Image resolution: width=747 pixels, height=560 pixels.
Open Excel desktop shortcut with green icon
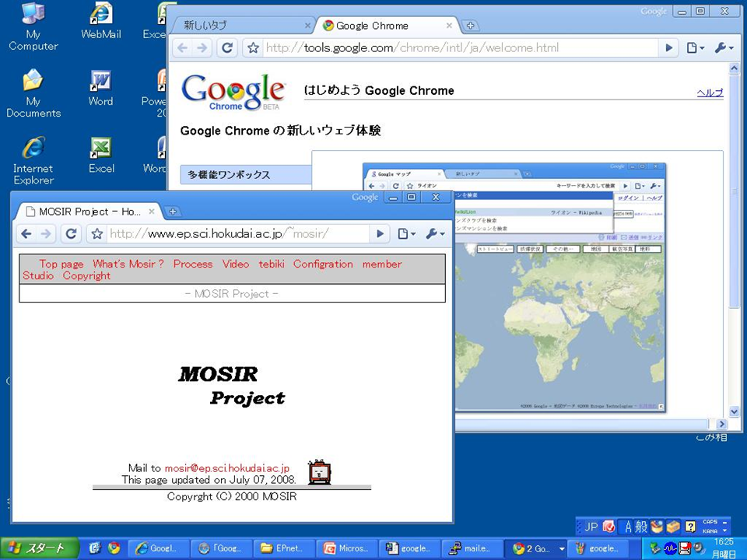coord(101,156)
